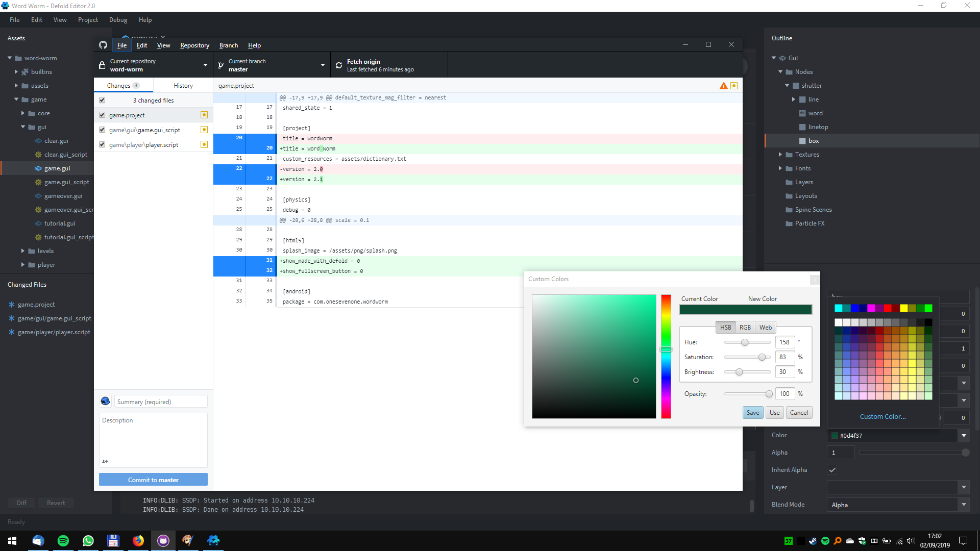Click the fetch origin refresh icon
The width and height of the screenshot is (980, 551).
coord(339,65)
